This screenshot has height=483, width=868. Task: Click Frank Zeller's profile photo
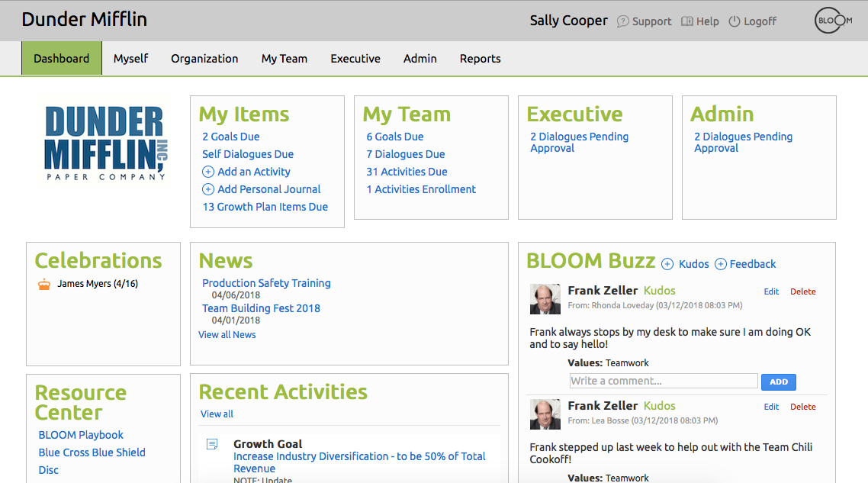(x=545, y=298)
